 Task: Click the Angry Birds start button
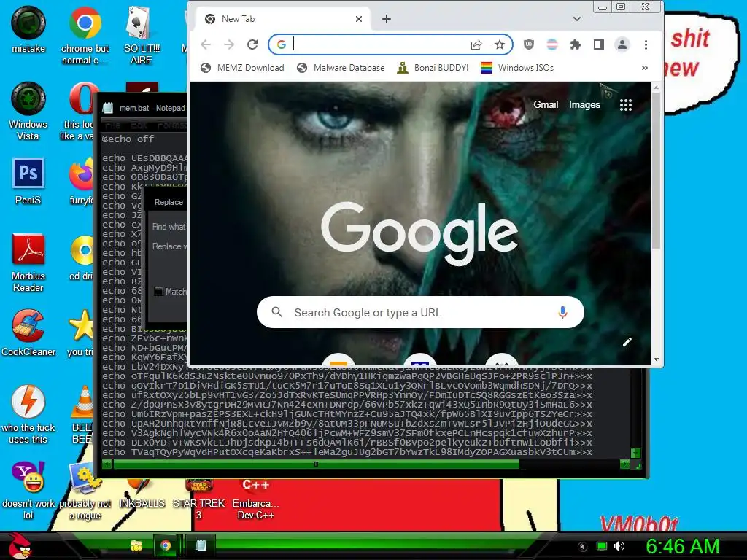(x=20, y=545)
